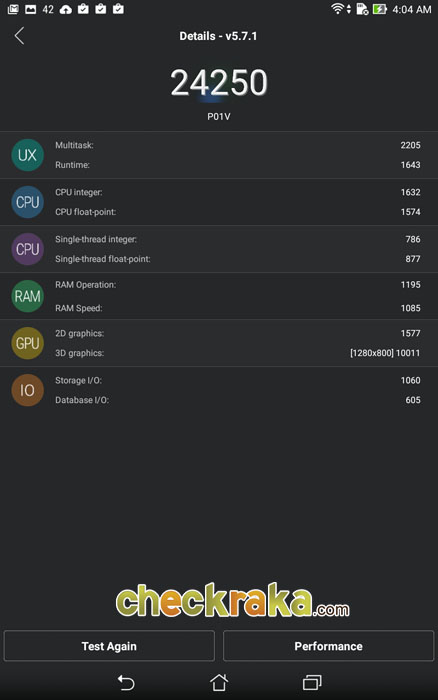Viewport: 438px width, 700px height.
Task: Tap the total score 24250
Action: click(x=219, y=83)
